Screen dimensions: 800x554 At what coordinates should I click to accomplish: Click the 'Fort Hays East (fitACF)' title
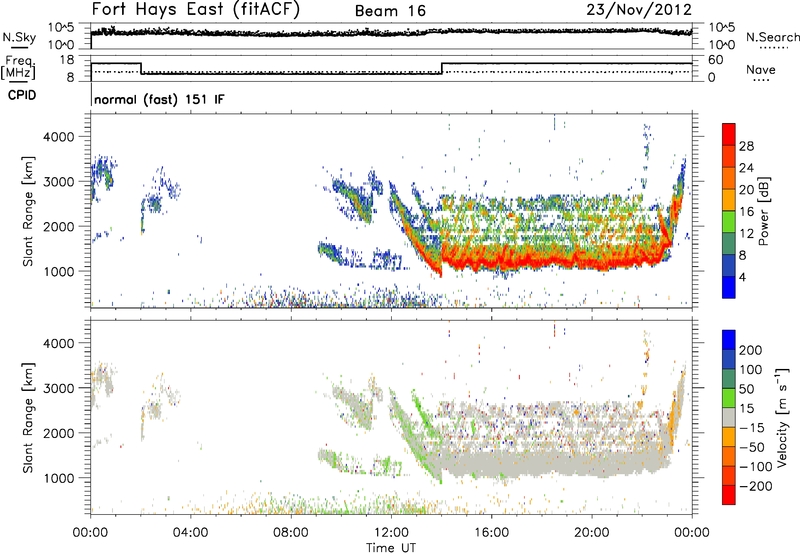pos(195,9)
